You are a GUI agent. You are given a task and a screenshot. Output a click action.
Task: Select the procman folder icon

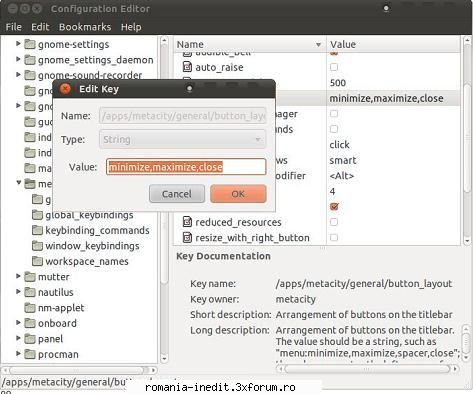pyautogui.click(x=30, y=354)
